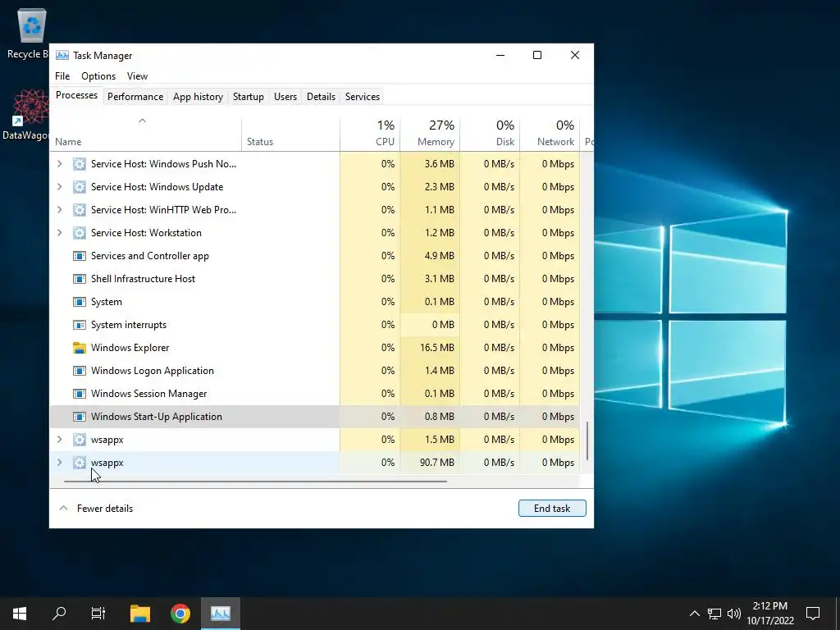
Task: Expand Service Host: Windows Update group
Action: click(x=59, y=187)
